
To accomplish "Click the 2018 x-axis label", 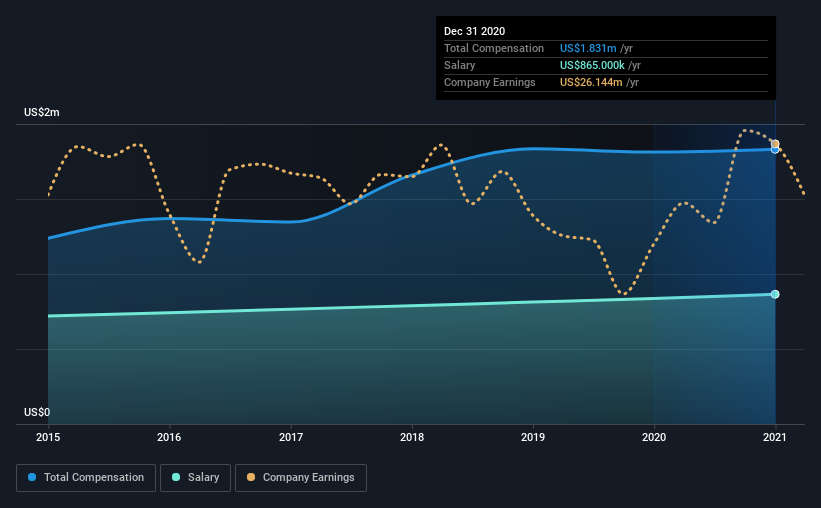I will pos(412,437).
